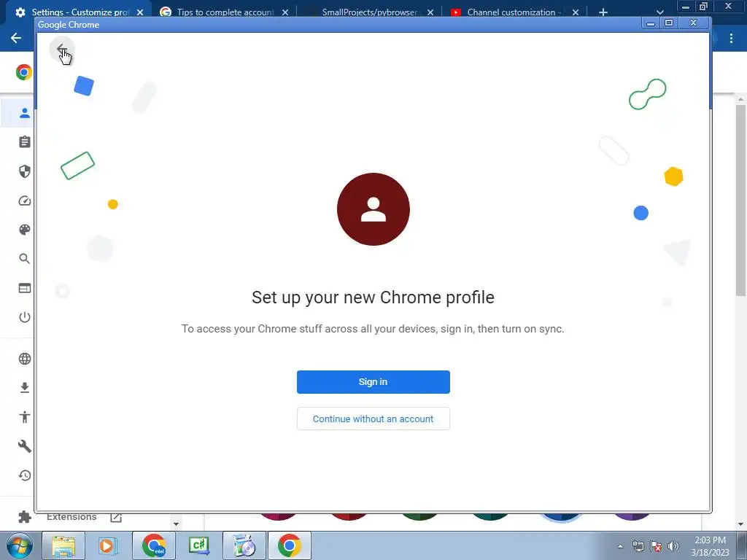Screen dimensions: 747x560
Task: Close the Google Chrome profile dialog window
Action: click(x=693, y=23)
